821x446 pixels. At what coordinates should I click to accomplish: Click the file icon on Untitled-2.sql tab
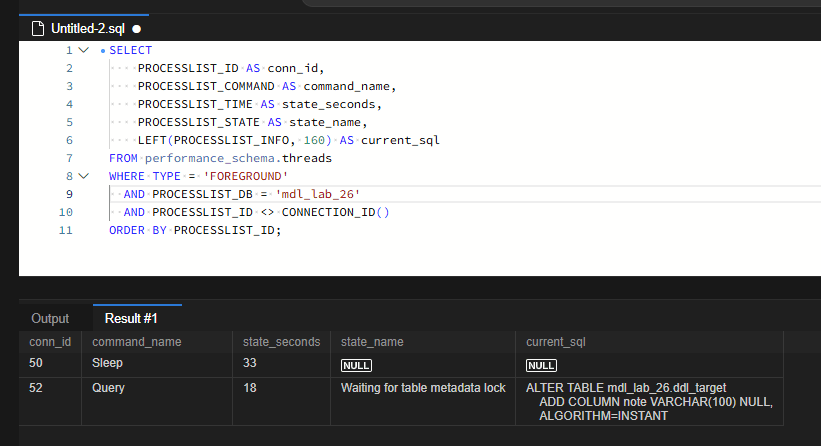coord(38,28)
